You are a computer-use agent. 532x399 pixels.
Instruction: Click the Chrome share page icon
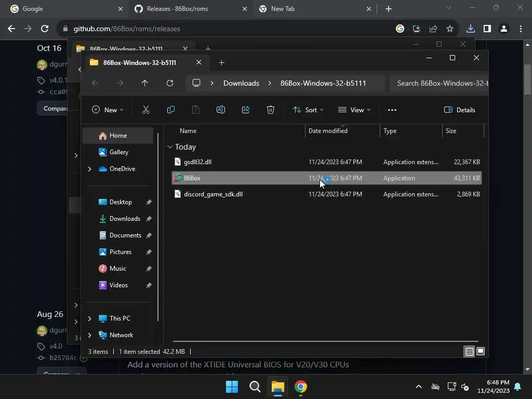click(x=433, y=29)
